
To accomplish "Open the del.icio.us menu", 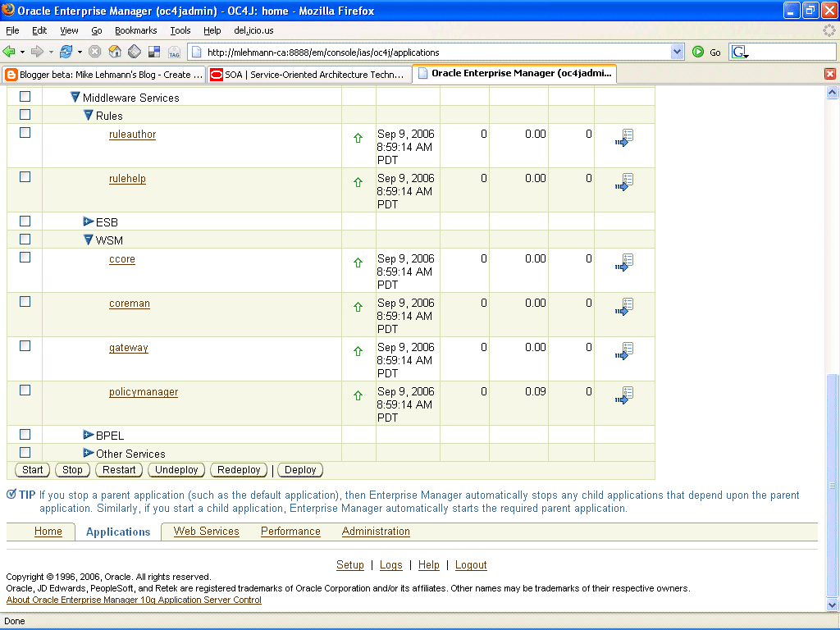I will coord(253,30).
